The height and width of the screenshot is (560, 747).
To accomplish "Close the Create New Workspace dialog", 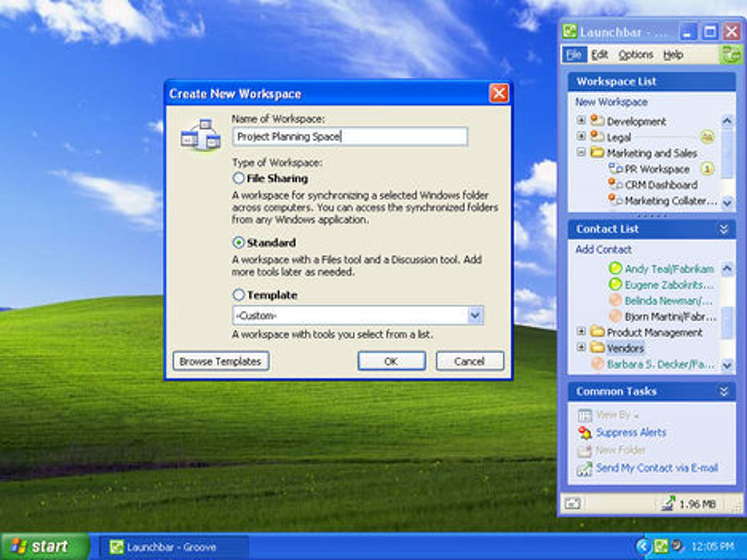I will point(499,93).
